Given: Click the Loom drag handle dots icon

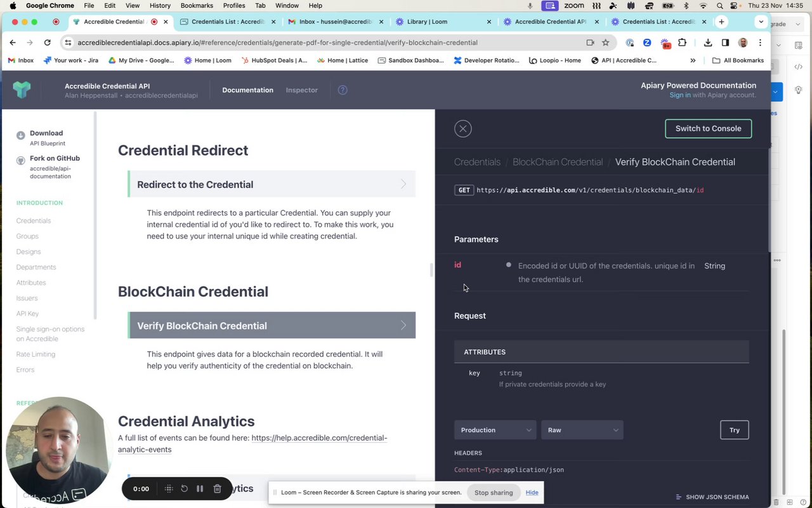Looking at the screenshot, I should coord(169,489).
